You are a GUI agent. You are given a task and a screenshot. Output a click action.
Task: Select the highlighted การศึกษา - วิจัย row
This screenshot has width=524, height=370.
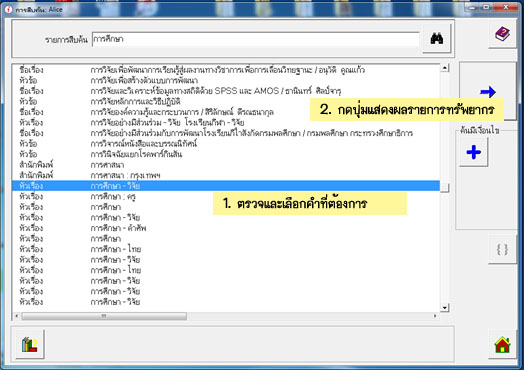click(226, 186)
